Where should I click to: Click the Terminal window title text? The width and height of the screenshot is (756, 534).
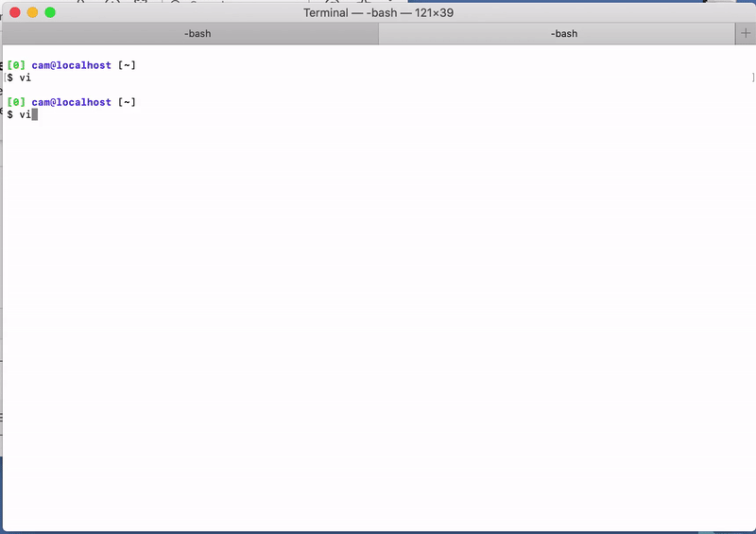(378, 12)
